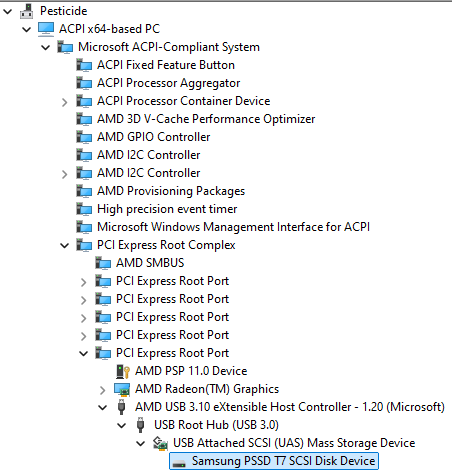Click the UAS Mass Storage Device controller icon

(x=160, y=443)
